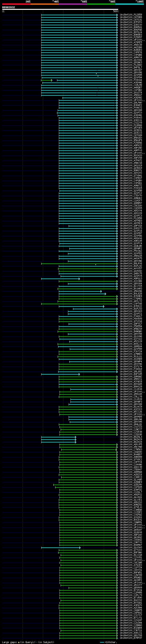146x644 pixels.
Task: Select hit UniRef100_B4AMA7
Action: pyautogui.click(x=131, y=545)
